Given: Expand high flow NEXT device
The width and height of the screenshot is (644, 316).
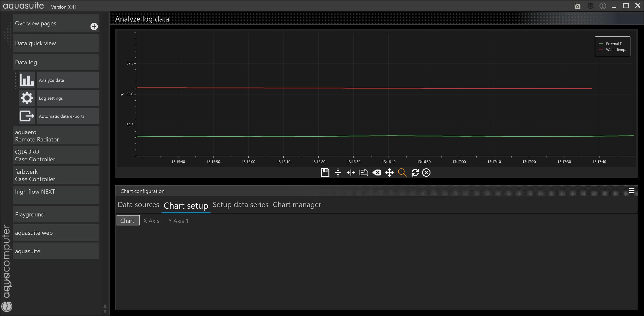Looking at the screenshot, I should [x=56, y=195].
